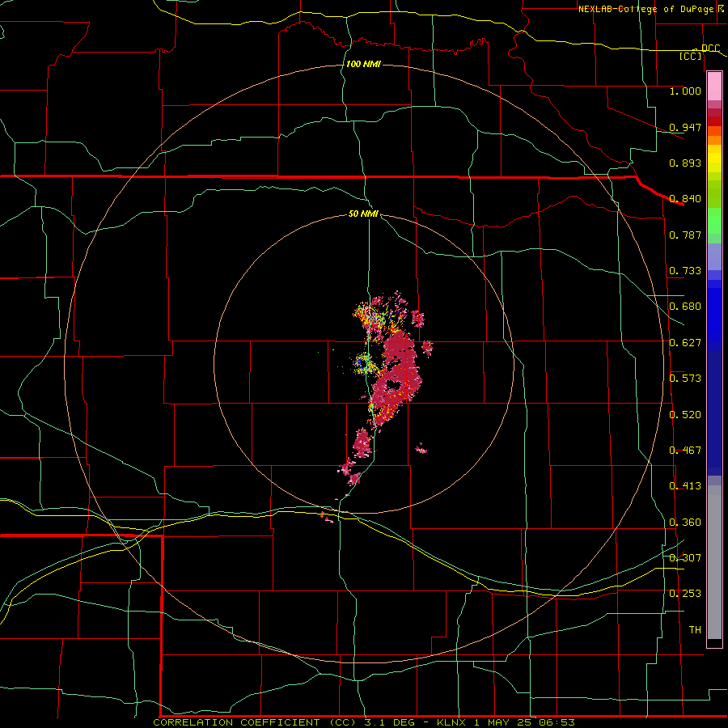Click the blue-green clutter at radar center
This screenshot has height=728, width=728.
pyautogui.click(x=365, y=362)
